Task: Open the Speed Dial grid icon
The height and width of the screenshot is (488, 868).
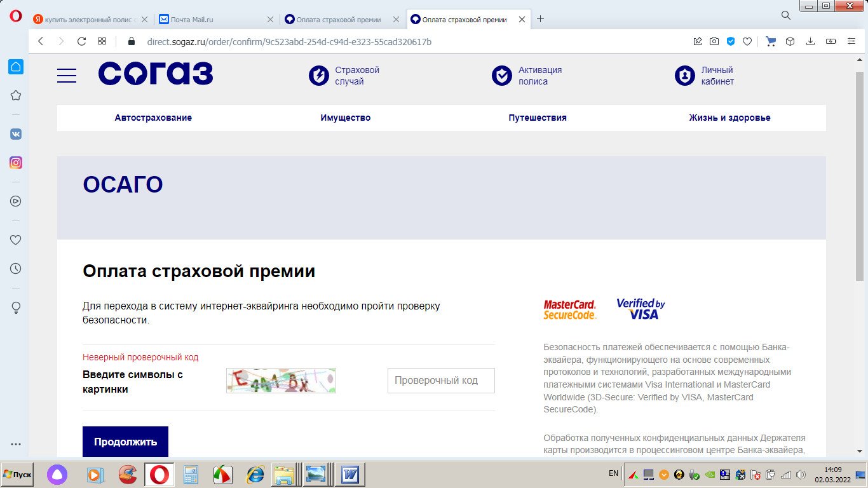Action: 102,41
